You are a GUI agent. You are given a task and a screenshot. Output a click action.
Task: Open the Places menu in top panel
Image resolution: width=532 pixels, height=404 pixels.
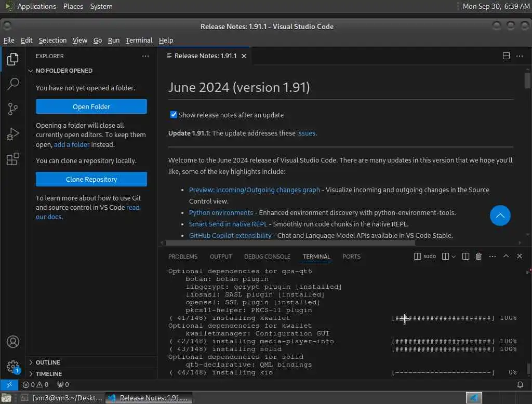(73, 6)
